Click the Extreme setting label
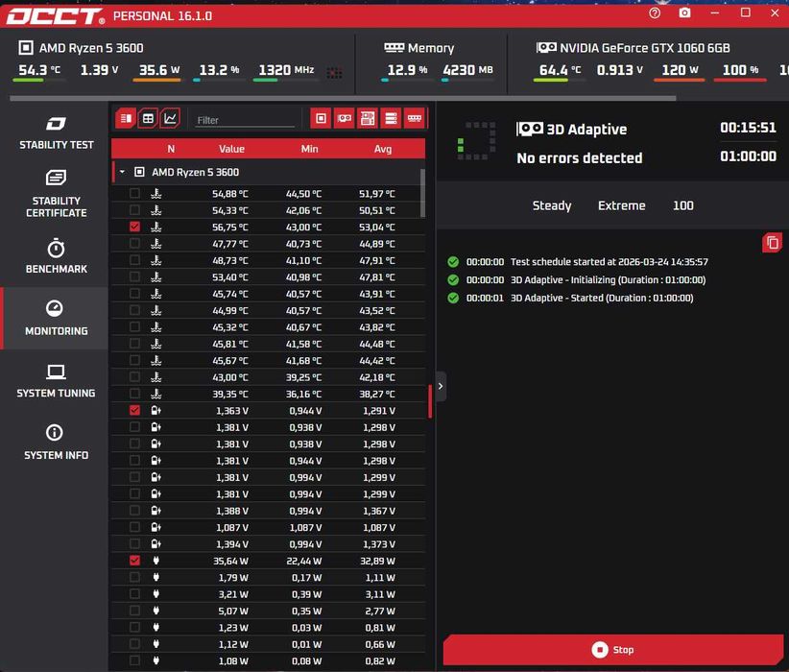Viewport: 789px width, 672px height. point(621,205)
